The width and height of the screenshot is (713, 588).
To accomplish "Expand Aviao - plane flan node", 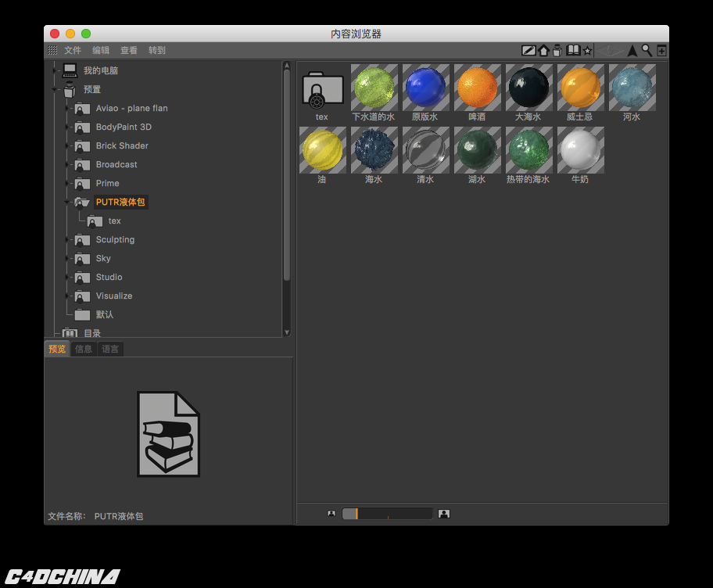I will click(67, 108).
